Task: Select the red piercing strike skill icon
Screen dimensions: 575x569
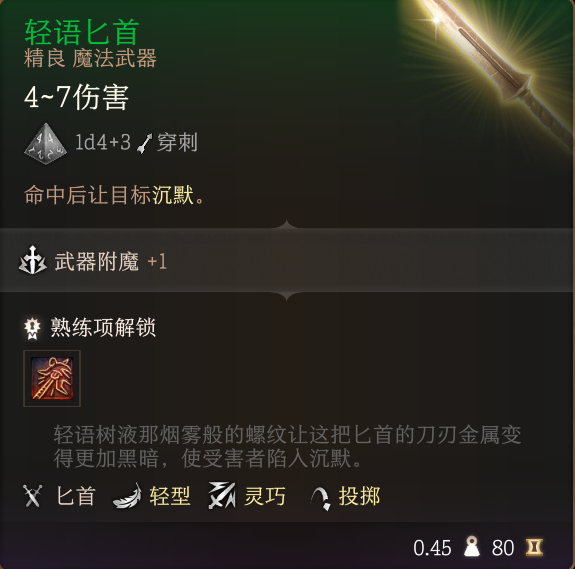Action: tap(52, 378)
